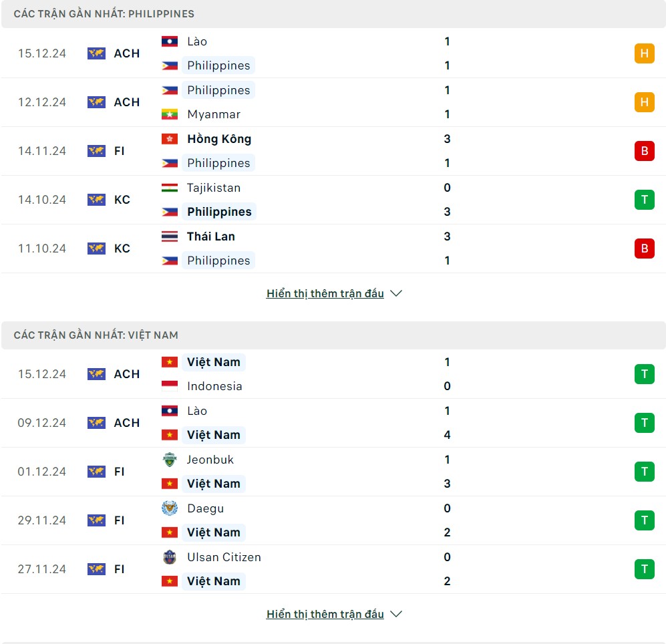Viewport: 666px width, 644px height.
Task: Open the Việt Nam vs Indonesia match row
Action: click(x=334, y=374)
